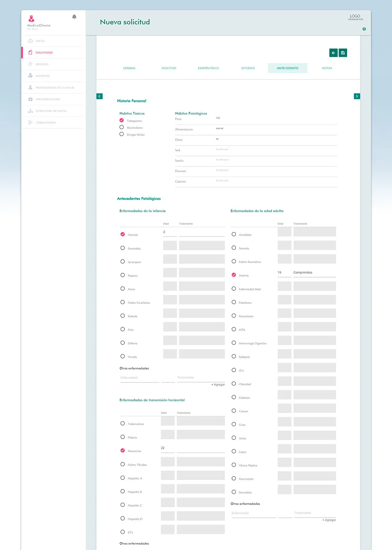Select the Rubiola radio button
The height and width of the screenshot is (550, 392).
122,316
